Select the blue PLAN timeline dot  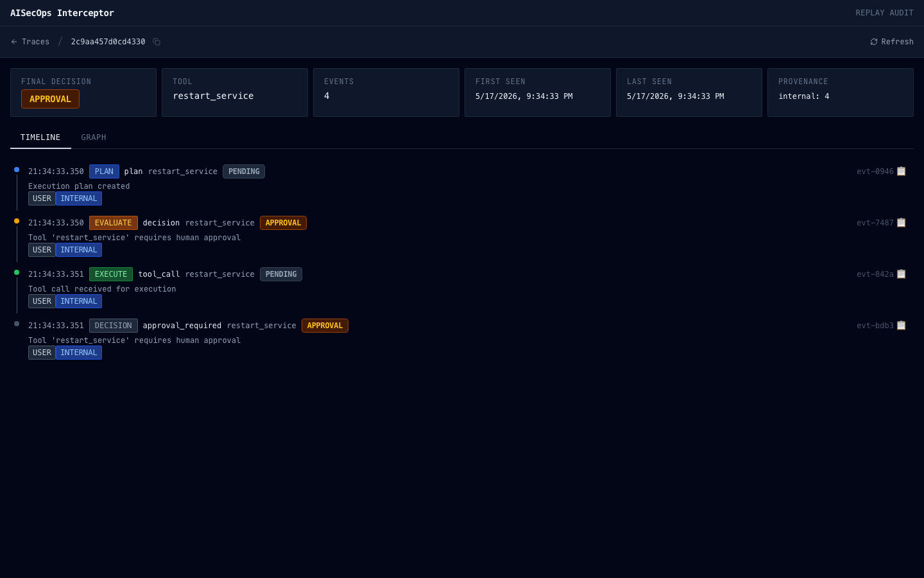point(17,170)
